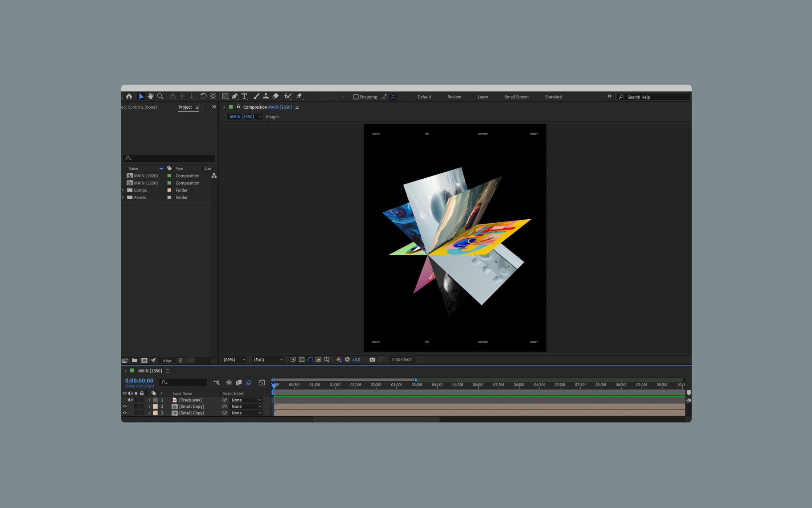Screen dimensions: 812x508
Task: Expand layer 1 Track.wav properties
Action: [x=149, y=400]
